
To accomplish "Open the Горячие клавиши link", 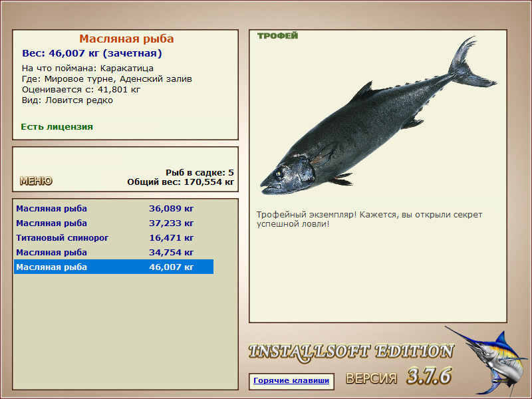I will (x=291, y=380).
